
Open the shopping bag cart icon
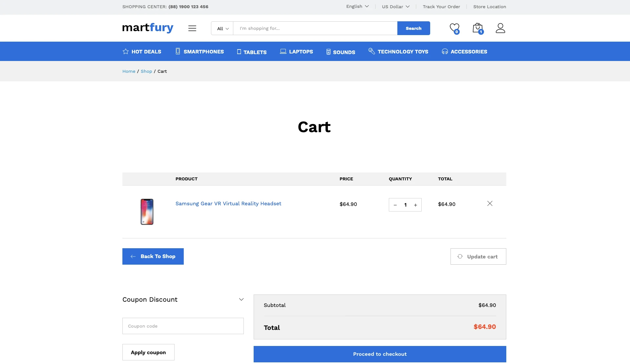point(477,28)
